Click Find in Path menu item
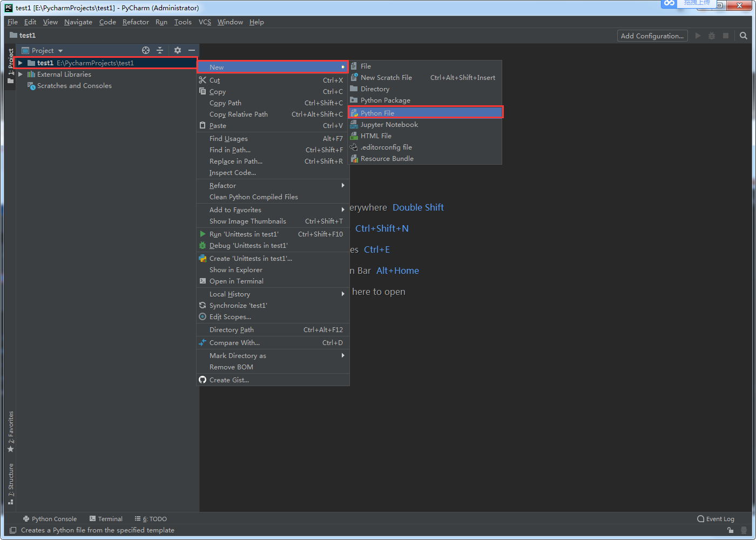 click(273, 150)
